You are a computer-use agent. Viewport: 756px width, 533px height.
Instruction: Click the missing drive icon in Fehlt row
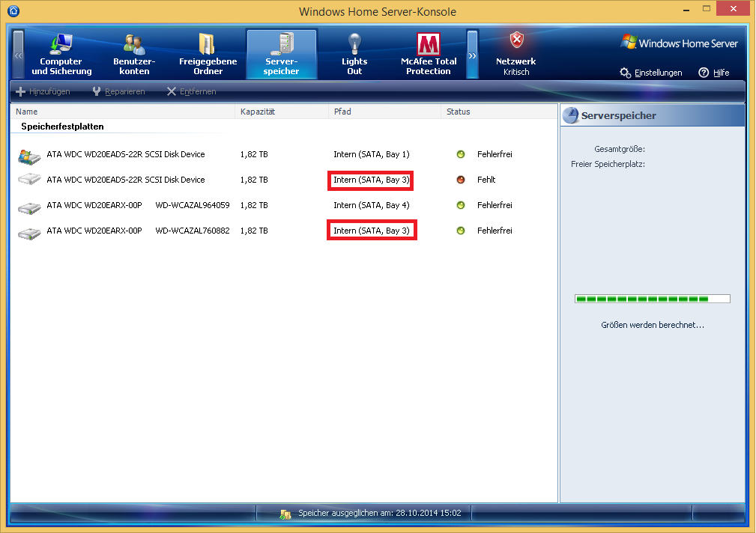29,180
